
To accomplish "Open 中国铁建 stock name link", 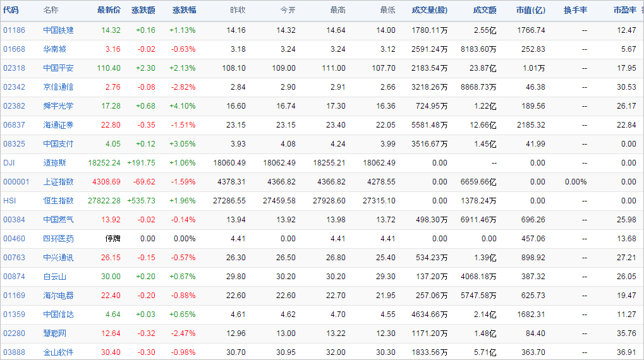I will coord(58,30).
